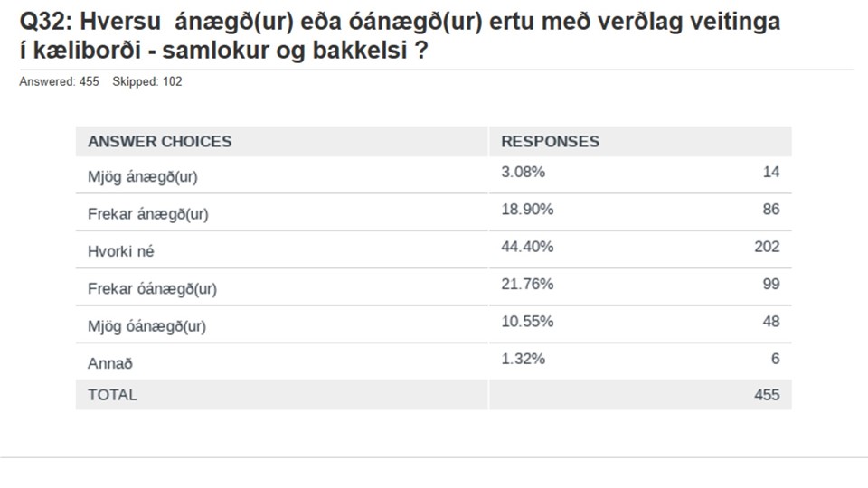The image size is (868, 488).
Task: Click the 10.55% percentage value
Action: (x=527, y=321)
